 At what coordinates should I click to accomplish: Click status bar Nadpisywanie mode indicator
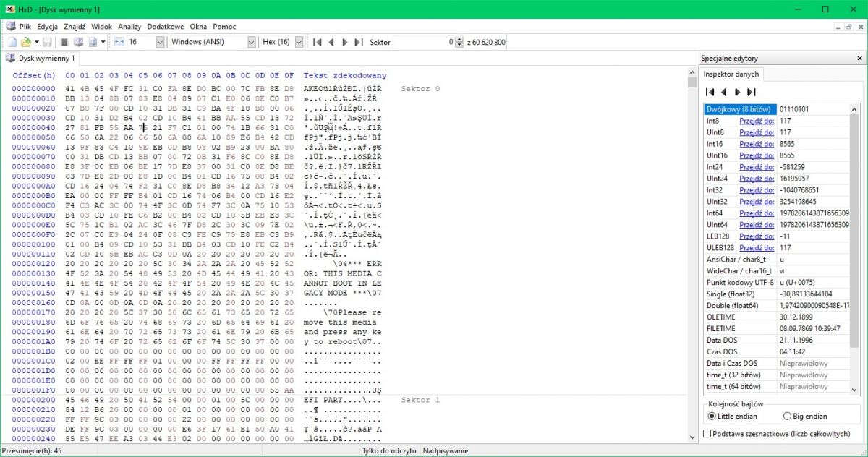tap(446, 450)
